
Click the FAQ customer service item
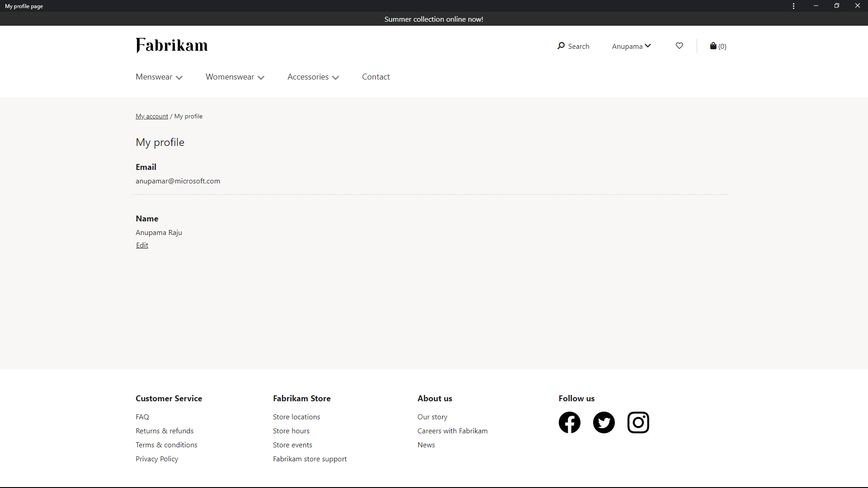coord(142,417)
